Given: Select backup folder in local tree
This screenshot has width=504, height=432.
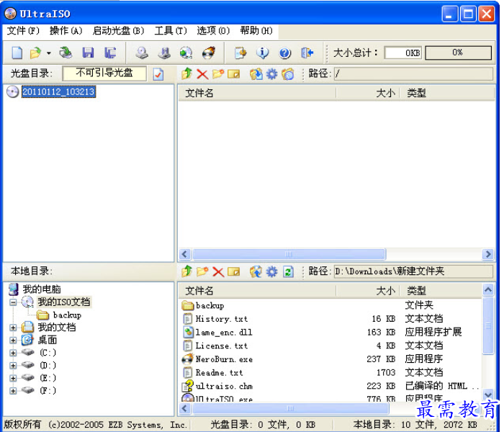Looking at the screenshot, I should (x=67, y=315).
